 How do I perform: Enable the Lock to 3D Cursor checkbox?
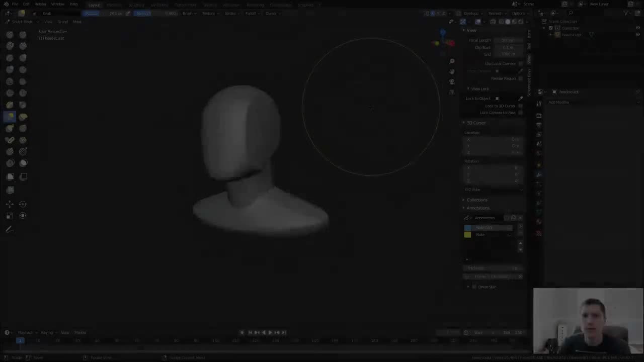pos(521,106)
